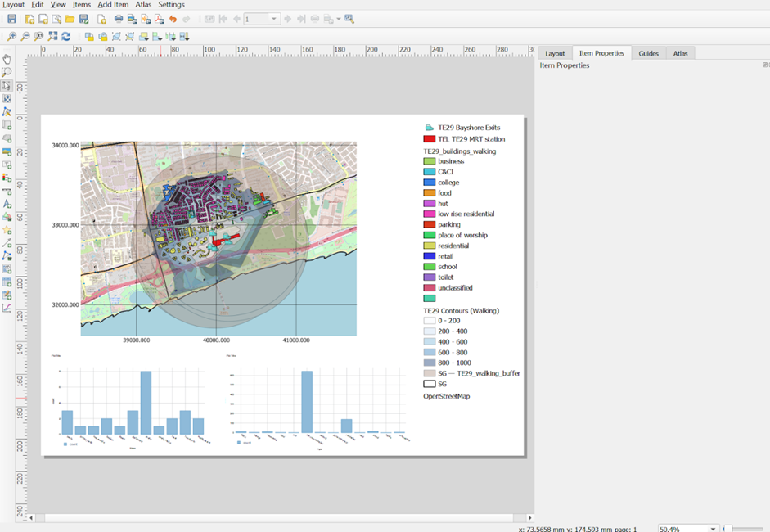This screenshot has width=770, height=532.
Task: Choose the Add Scale Bar tool
Action: (7, 190)
